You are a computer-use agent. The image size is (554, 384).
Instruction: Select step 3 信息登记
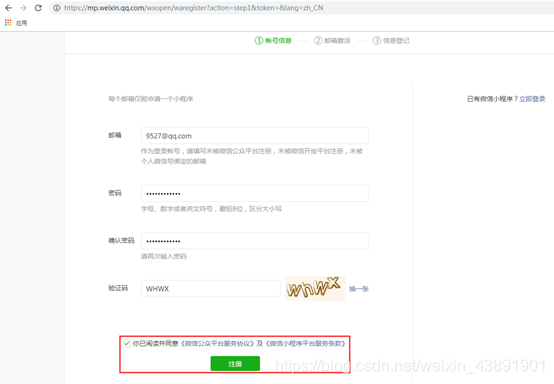[391, 41]
